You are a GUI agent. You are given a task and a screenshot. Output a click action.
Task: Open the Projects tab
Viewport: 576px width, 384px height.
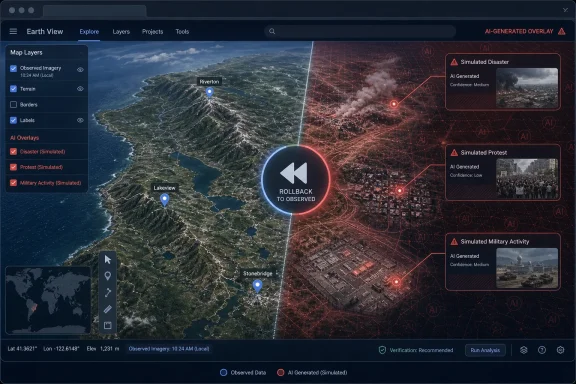click(152, 32)
